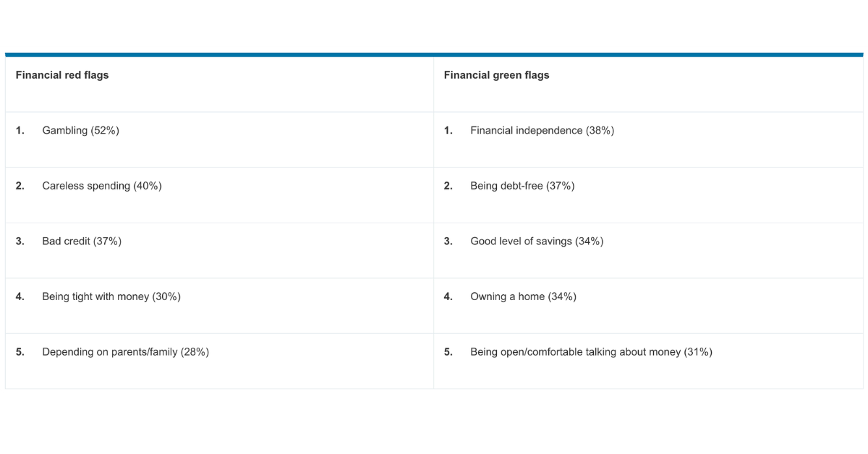Select 'Depending on parents/family (28%)'
Screen dimensions: 868x454
pos(125,352)
